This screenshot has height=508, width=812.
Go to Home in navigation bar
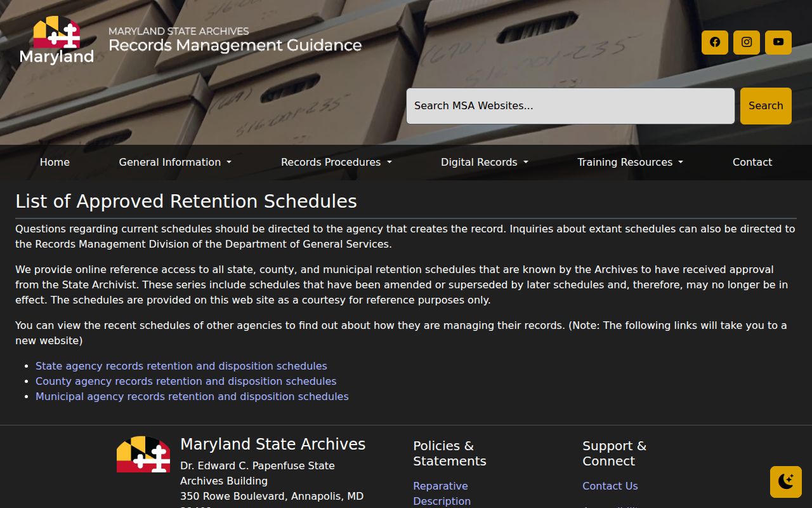tap(55, 163)
